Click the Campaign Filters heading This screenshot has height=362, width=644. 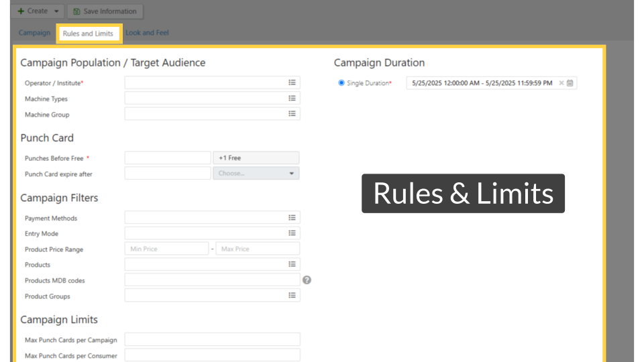pos(59,198)
